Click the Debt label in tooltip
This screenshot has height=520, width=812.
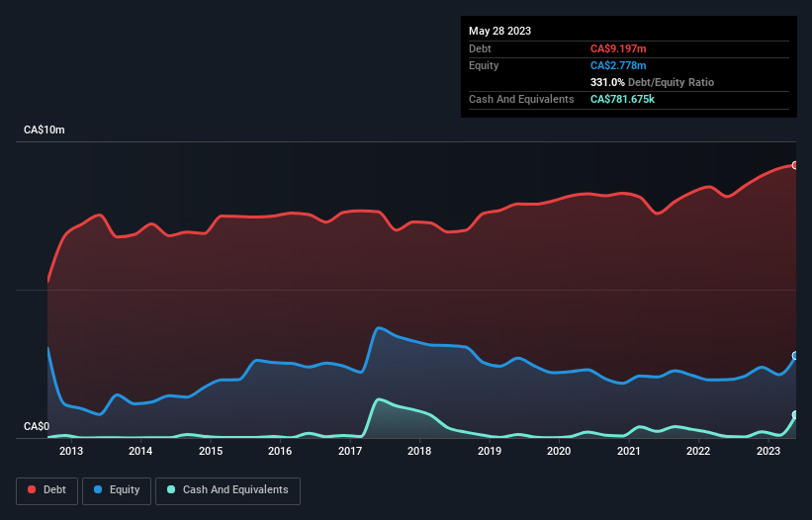click(480, 48)
